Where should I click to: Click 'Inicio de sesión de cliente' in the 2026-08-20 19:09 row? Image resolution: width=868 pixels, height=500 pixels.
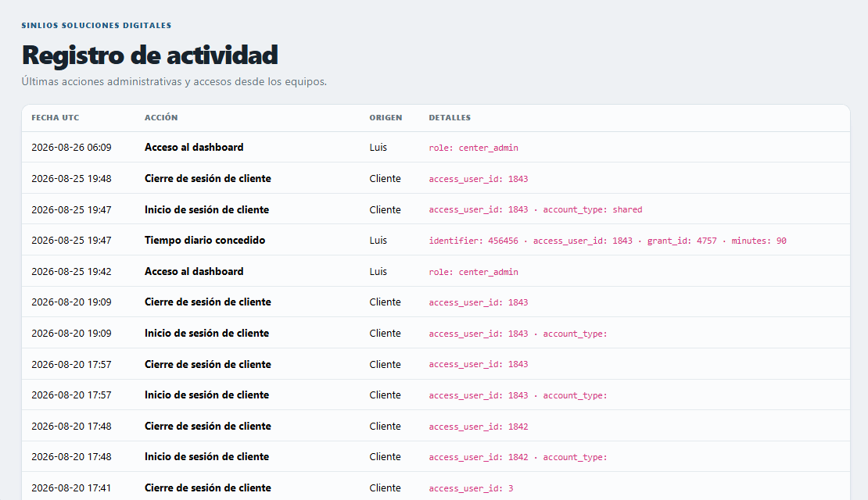[x=206, y=333]
